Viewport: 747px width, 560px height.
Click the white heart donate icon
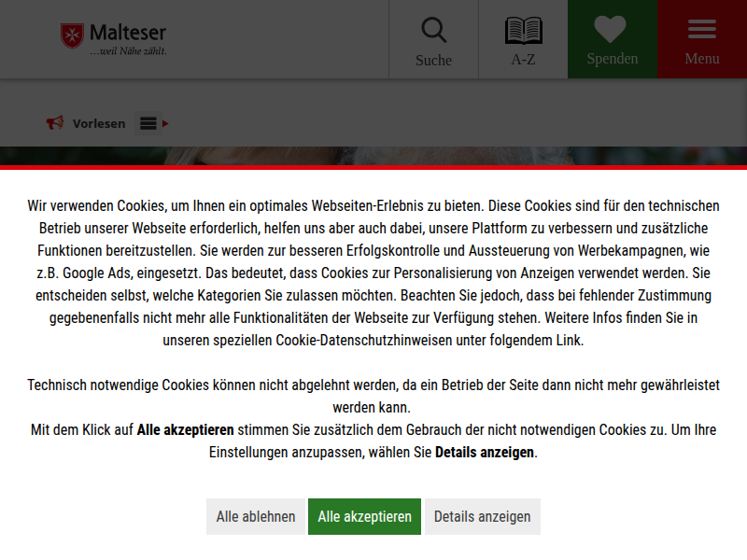[611, 30]
